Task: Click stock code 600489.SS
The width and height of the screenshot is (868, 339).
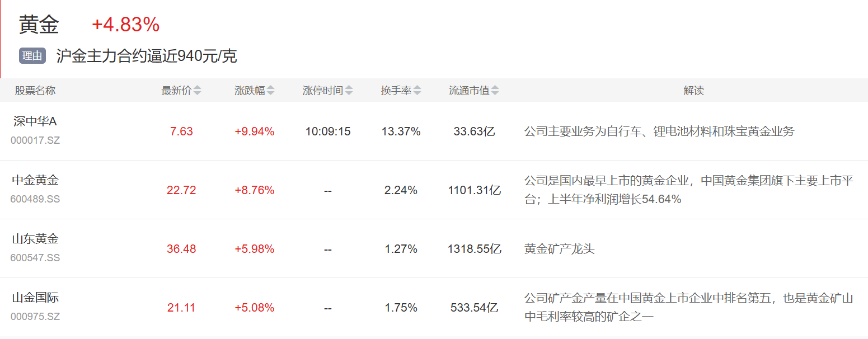Action: (35, 199)
